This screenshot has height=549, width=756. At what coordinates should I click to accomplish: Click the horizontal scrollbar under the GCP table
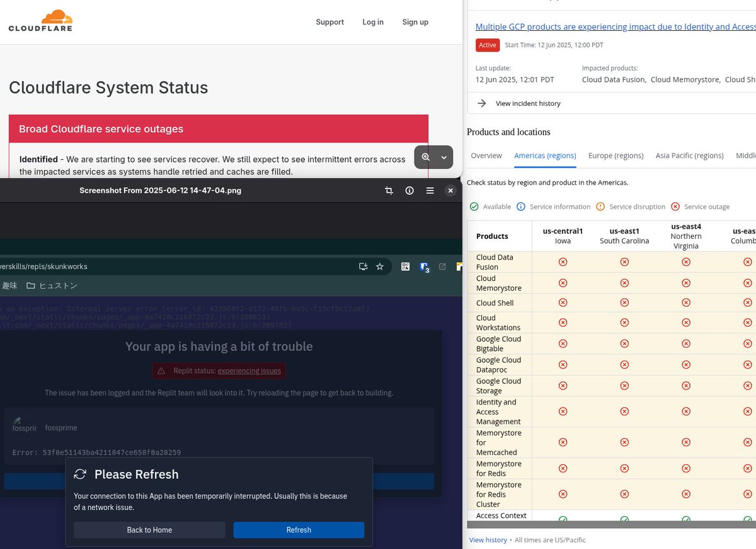611,524
